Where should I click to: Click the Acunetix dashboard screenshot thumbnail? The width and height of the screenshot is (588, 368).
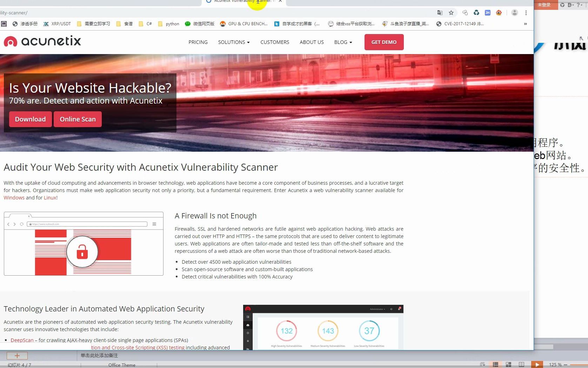click(323, 327)
